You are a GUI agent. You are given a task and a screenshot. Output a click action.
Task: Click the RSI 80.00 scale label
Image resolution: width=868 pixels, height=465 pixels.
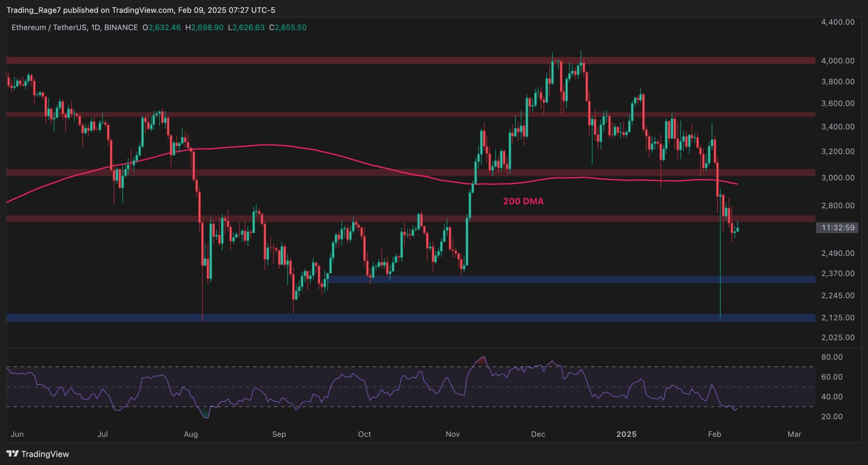(832, 357)
